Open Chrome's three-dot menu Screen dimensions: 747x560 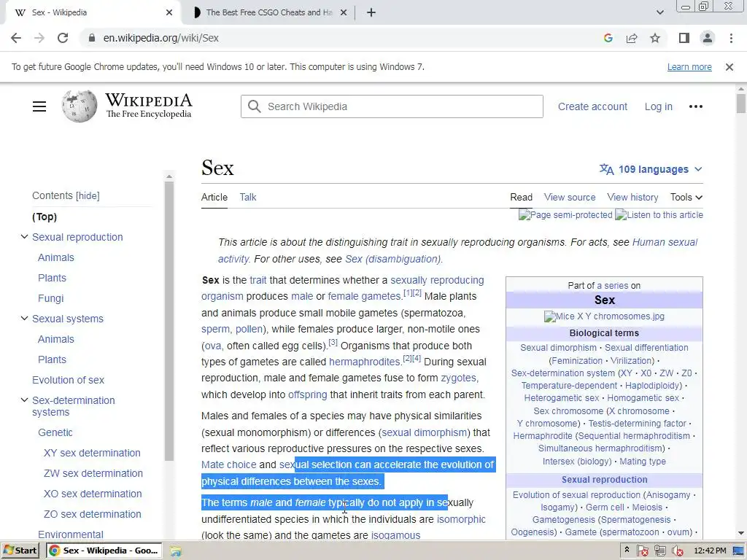[731, 38]
